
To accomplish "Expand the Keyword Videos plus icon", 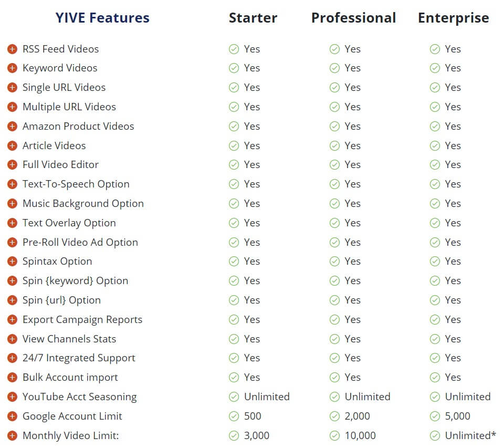I will tap(12, 68).
